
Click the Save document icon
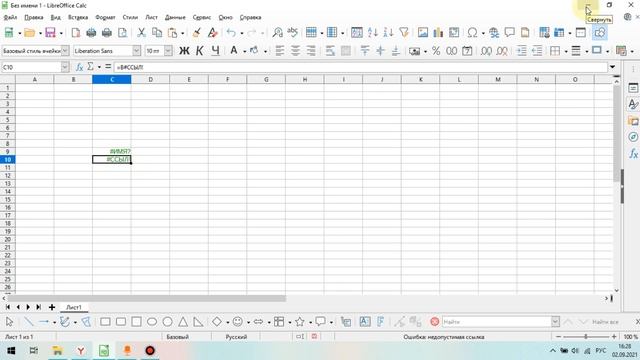pos(50,33)
